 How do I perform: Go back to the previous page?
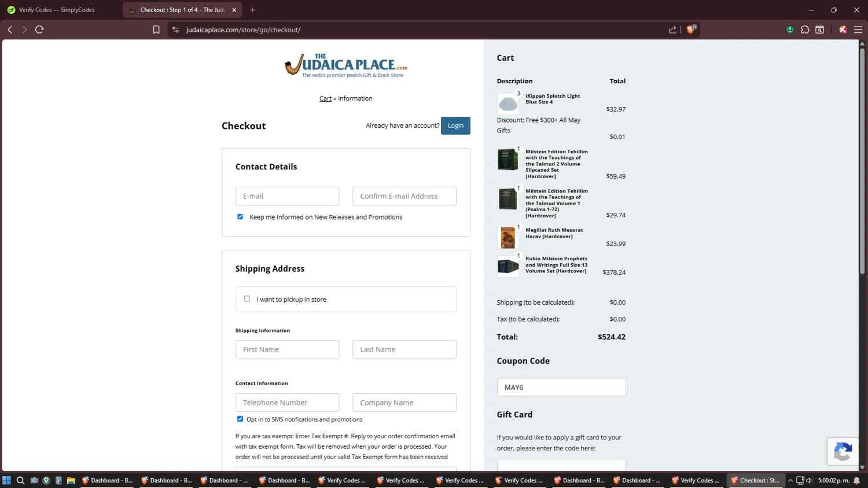click(x=10, y=29)
